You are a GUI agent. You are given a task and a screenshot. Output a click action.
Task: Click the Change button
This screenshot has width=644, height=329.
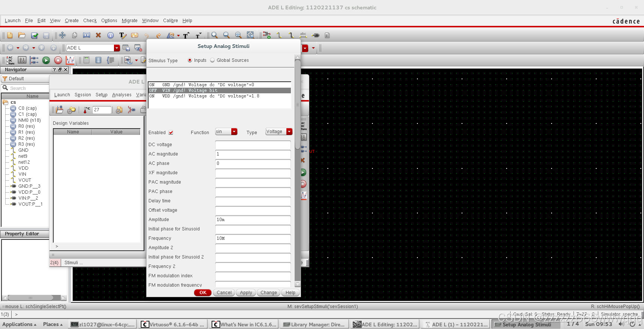(x=269, y=293)
